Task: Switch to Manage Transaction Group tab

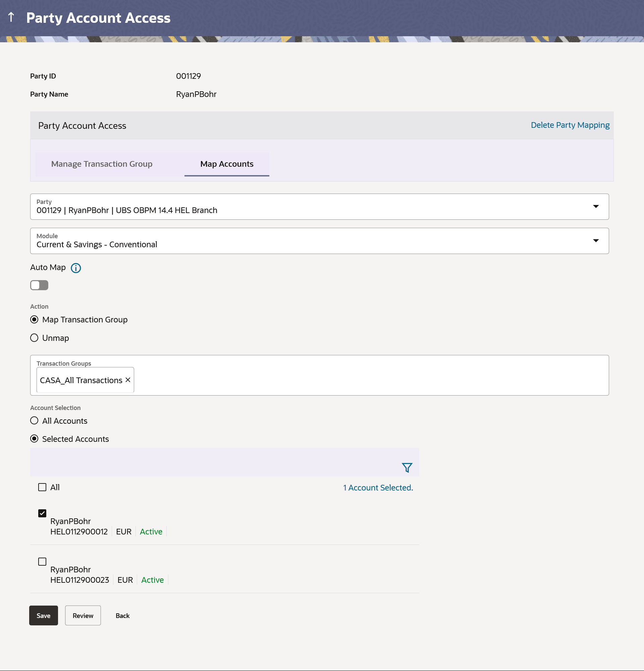Action: pos(102,164)
